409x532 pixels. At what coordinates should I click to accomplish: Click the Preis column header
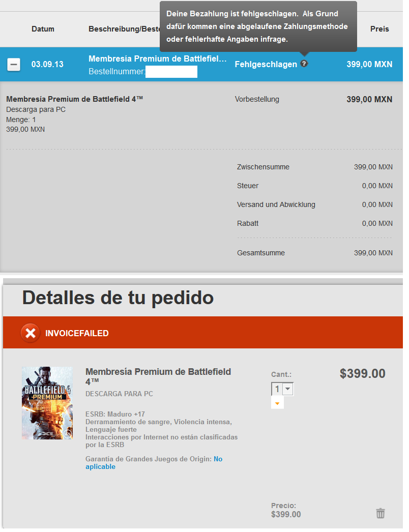pyautogui.click(x=379, y=29)
